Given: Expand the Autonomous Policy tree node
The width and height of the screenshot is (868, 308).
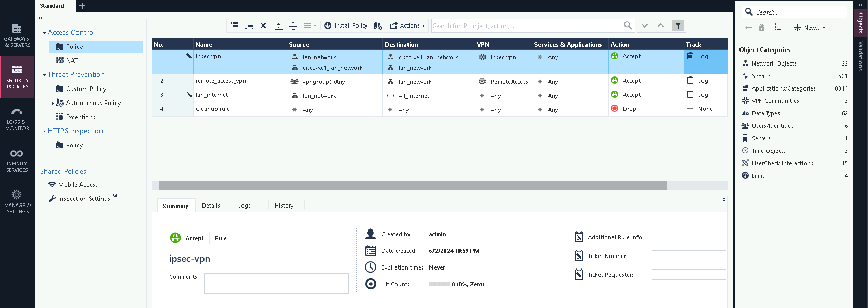Looking at the screenshot, I should [x=52, y=103].
